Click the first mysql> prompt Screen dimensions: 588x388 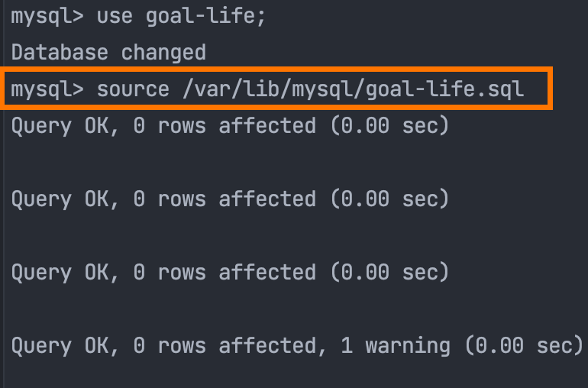pyautogui.click(x=47, y=17)
